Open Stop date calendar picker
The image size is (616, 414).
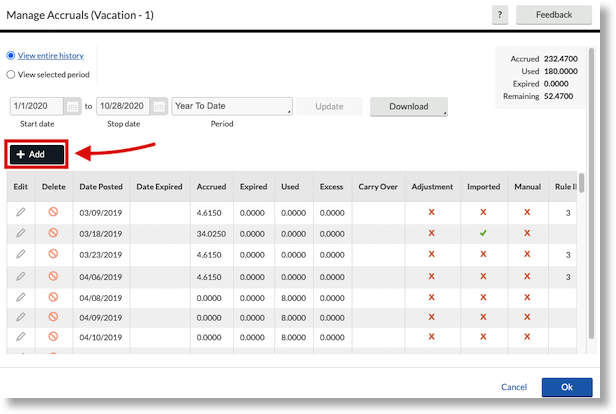point(159,106)
